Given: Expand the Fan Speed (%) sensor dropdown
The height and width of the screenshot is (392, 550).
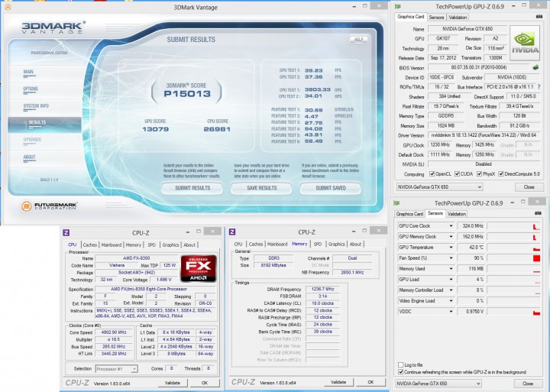Looking at the screenshot, I should pos(451,258).
